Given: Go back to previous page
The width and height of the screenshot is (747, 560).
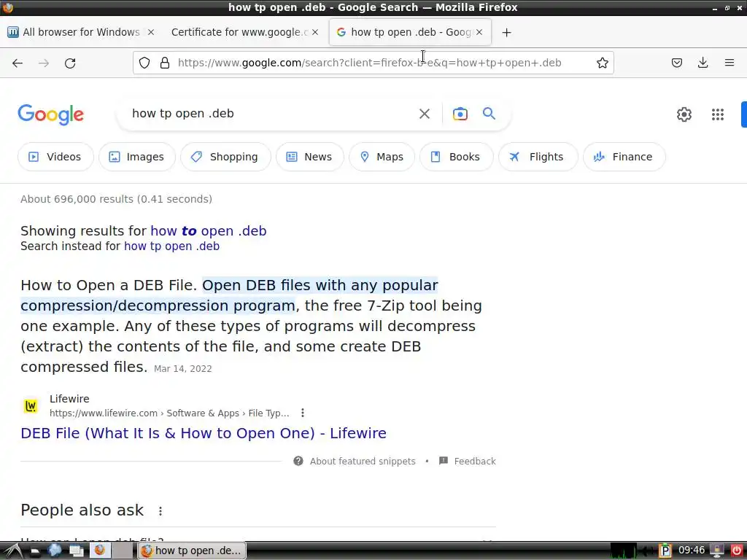Looking at the screenshot, I should (18, 63).
